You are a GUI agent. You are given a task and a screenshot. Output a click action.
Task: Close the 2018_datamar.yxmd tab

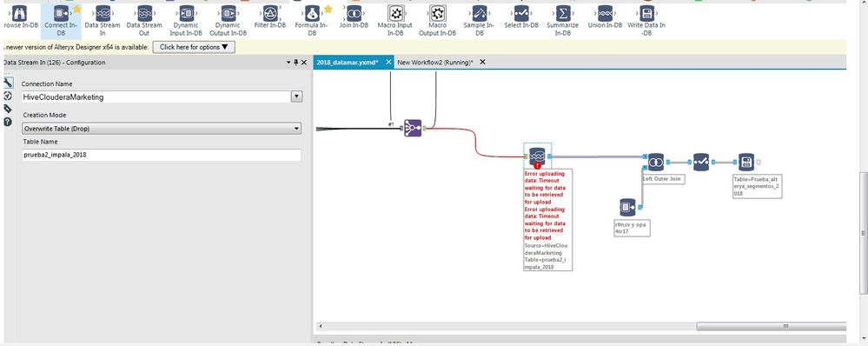point(388,62)
